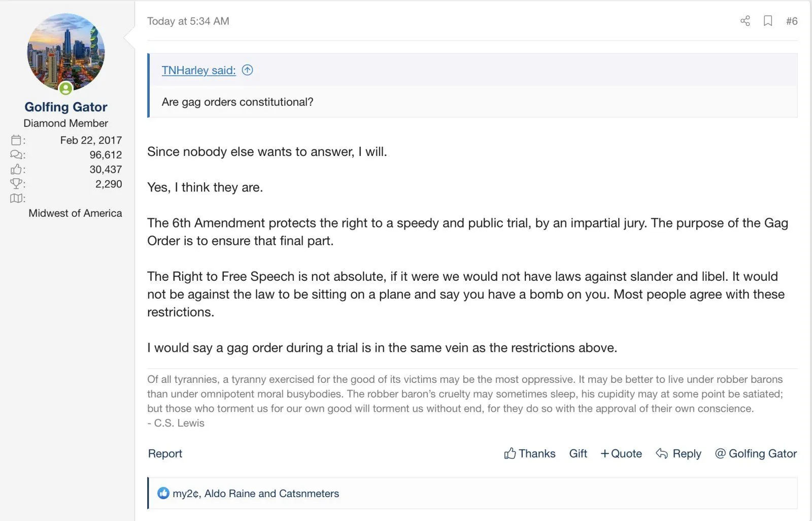Viewport: 812px width, 521px height.
Task: Click the join date calendar icon
Action: [x=16, y=140]
